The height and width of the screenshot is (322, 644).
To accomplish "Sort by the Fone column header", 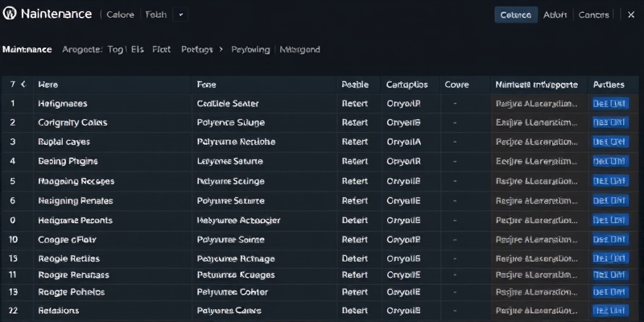I will [206, 84].
